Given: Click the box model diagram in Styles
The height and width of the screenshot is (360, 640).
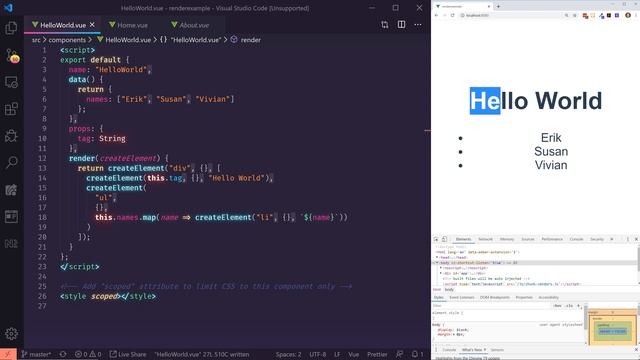Looking at the screenshot, I should (x=612, y=327).
